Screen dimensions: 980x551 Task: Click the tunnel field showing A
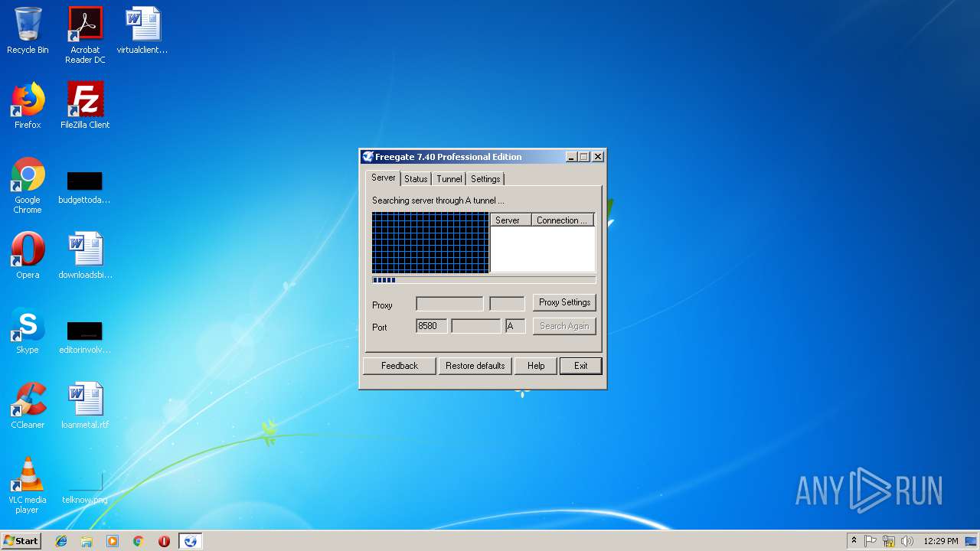[x=515, y=326]
